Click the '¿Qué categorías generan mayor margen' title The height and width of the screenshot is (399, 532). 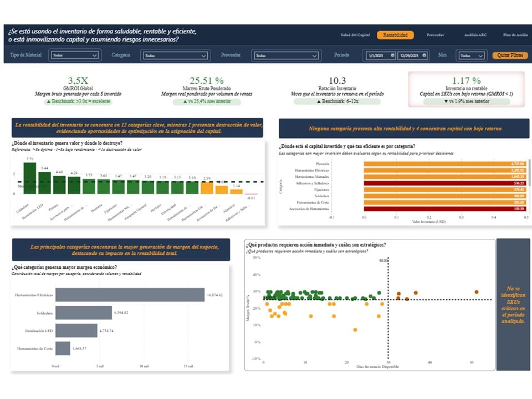pyautogui.click(x=64, y=267)
